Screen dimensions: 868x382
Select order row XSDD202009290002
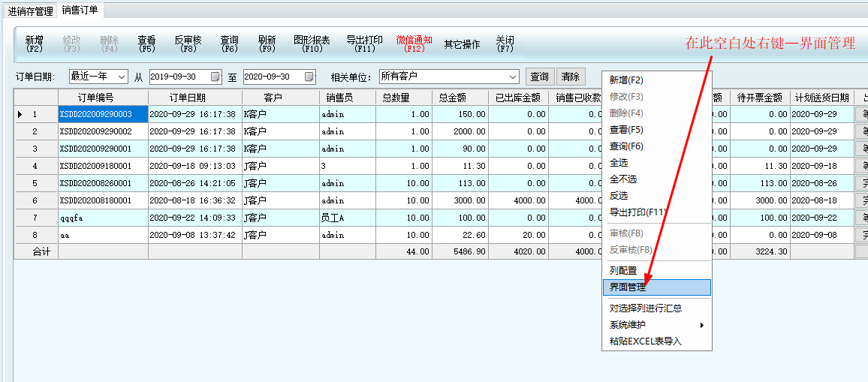[x=96, y=131]
